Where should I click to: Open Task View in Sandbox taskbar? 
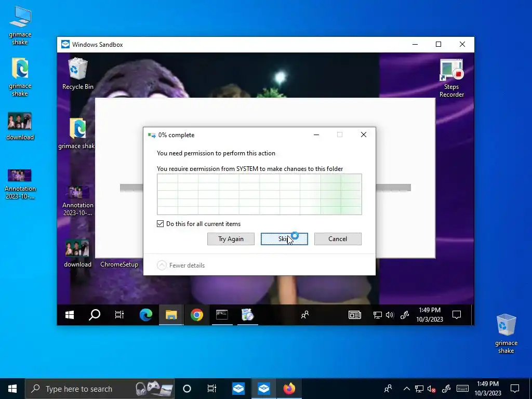coord(119,315)
